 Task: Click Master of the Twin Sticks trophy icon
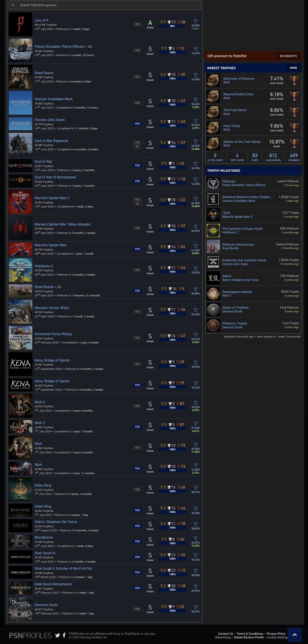tap(213, 144)
